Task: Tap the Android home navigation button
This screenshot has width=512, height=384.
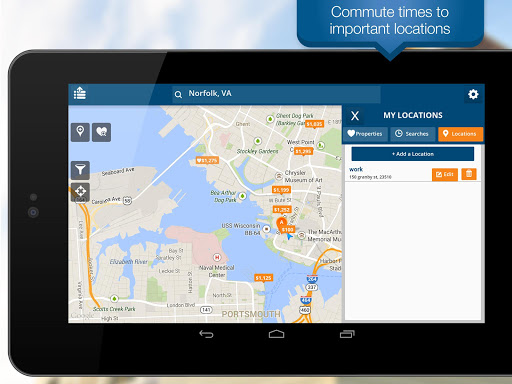Action: [x=276, y=334]
